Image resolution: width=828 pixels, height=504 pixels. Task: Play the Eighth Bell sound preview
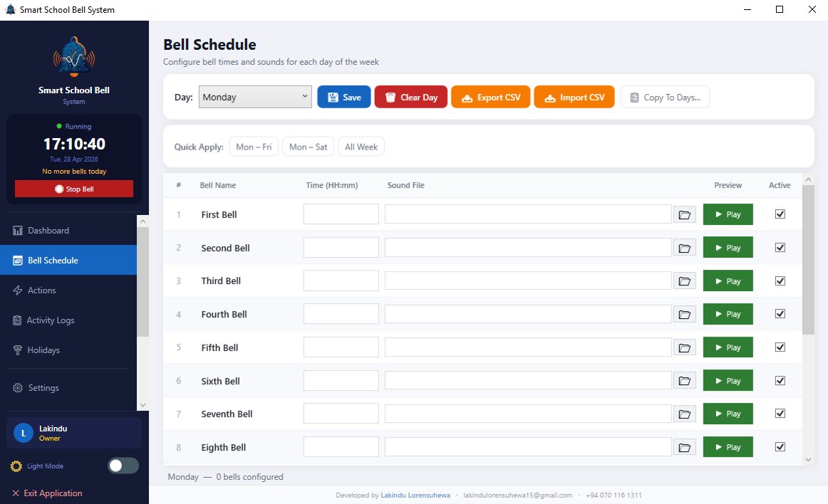tap(728, 447)
